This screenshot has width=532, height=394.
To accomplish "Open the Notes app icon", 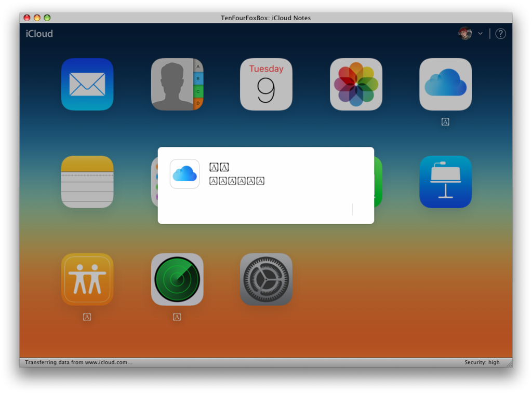I will click(87, 182).
